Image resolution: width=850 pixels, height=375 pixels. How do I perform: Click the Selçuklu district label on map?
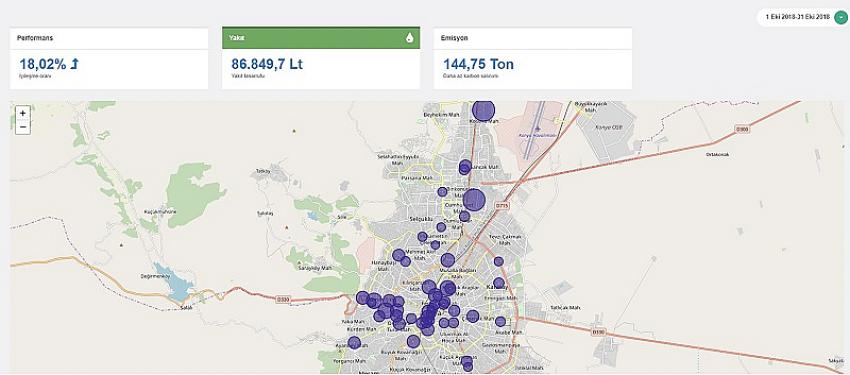click(422, 218)
